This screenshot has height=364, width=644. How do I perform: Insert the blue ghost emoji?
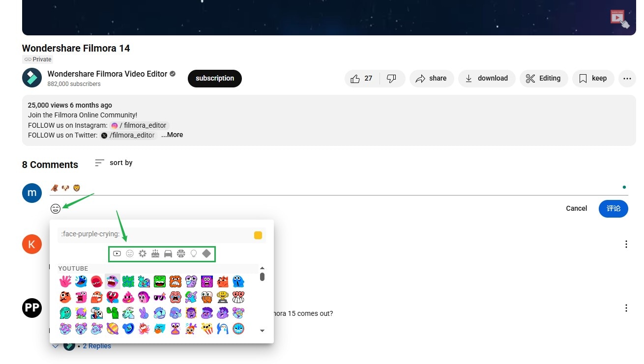pos(238,281)
